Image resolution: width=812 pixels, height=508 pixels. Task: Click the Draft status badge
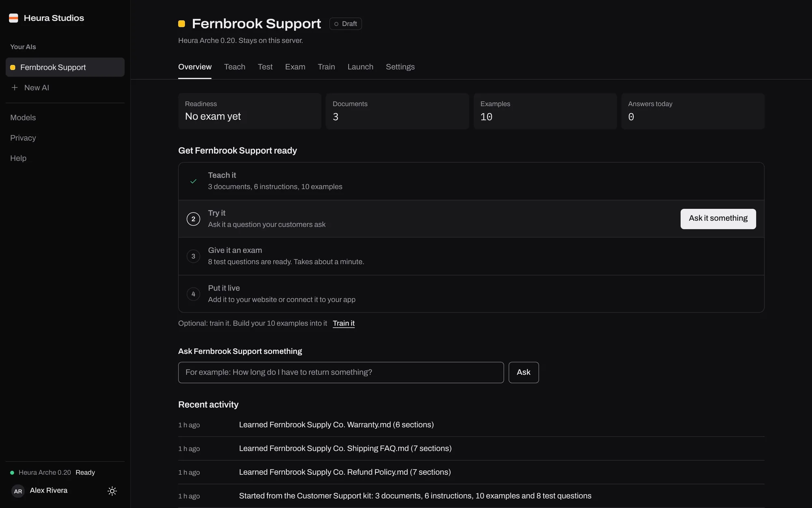(x=346, y=24)
